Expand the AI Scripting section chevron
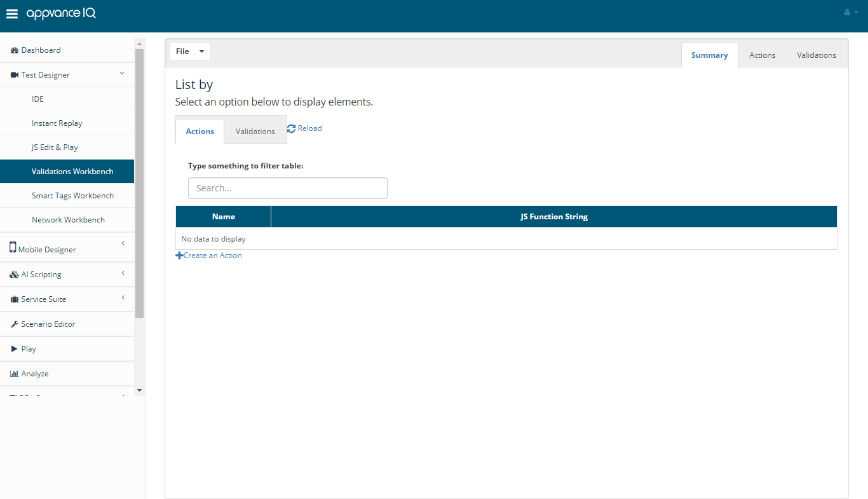The width and height of the screenshot is (868, 499). point(123,273)
